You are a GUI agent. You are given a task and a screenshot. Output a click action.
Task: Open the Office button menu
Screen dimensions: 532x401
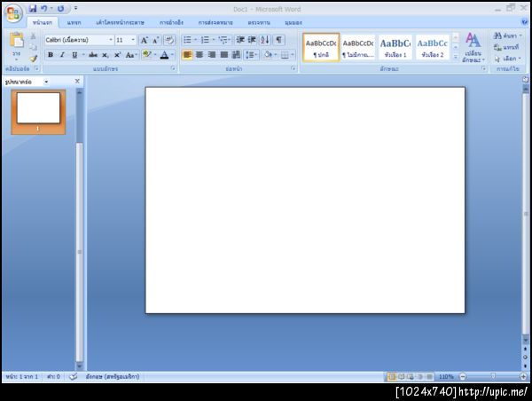13,13
